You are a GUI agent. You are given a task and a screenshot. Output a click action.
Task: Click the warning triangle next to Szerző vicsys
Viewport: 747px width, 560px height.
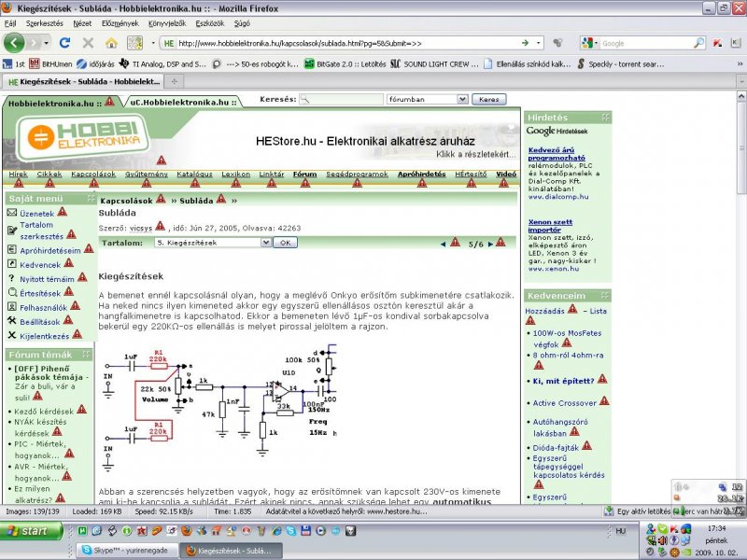coord(160,226)
